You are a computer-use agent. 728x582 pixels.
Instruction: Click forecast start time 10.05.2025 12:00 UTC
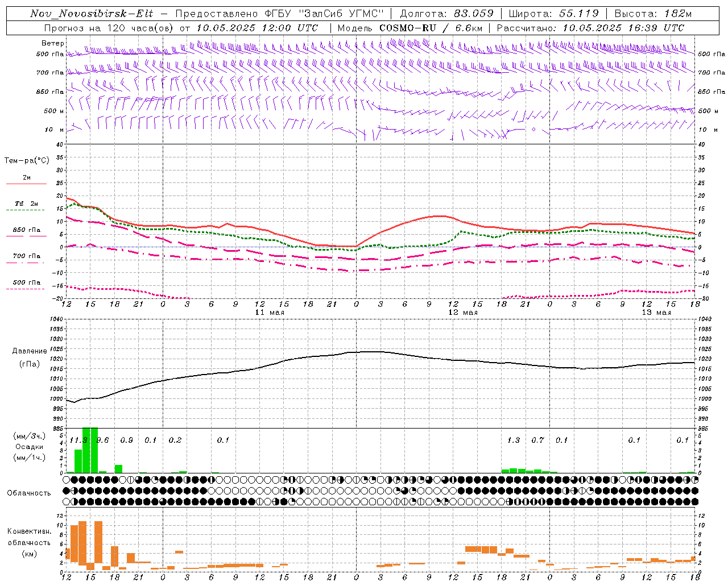[257, 28]
